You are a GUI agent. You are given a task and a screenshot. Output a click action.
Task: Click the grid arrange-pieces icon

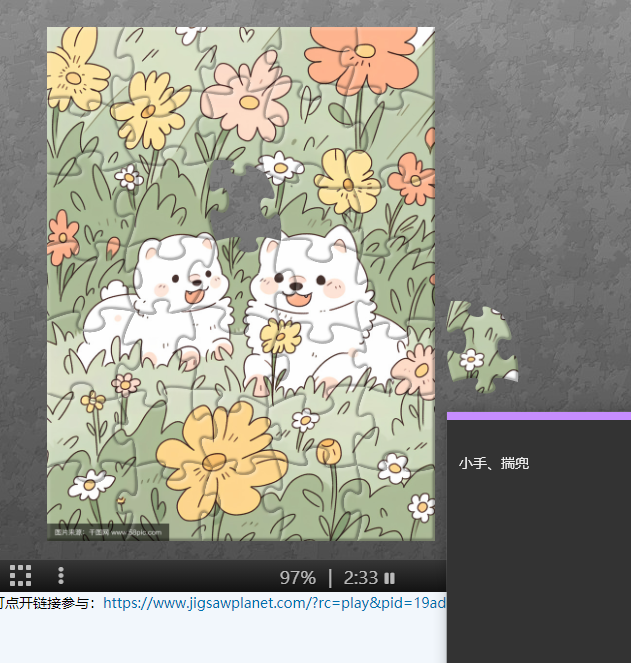click(x=20, y=576)
